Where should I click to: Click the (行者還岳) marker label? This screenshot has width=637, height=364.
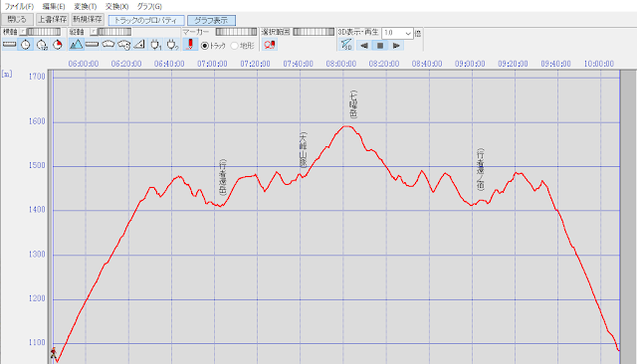click(223, 177)
